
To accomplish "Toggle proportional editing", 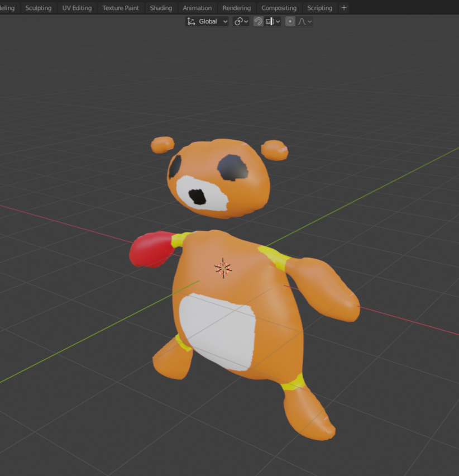I will [x=290, y=22].
